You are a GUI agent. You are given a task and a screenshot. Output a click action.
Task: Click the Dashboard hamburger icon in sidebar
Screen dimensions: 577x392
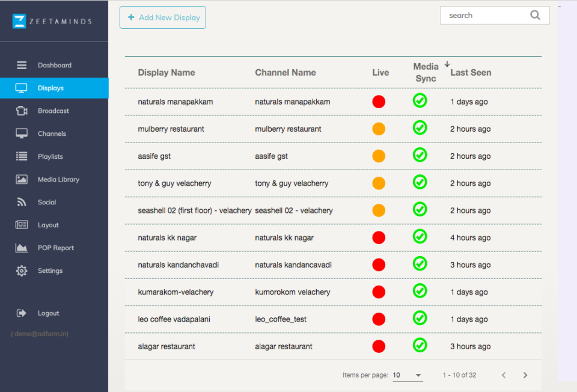coord(22,65)
